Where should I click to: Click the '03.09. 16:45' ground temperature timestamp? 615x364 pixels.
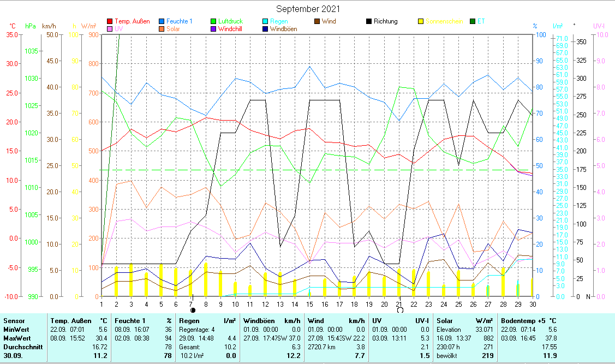pos(518,338)
